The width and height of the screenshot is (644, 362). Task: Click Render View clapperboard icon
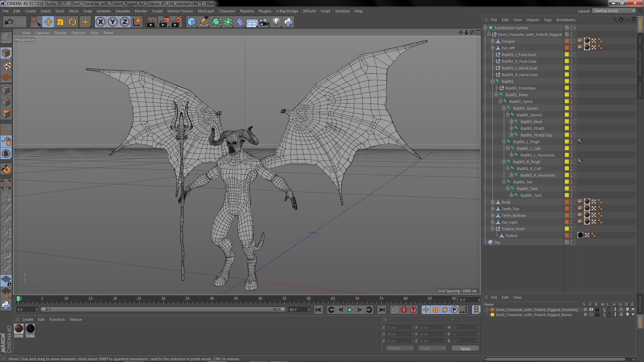point(151,22)
